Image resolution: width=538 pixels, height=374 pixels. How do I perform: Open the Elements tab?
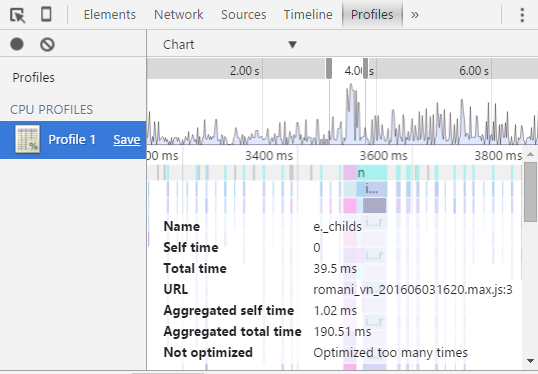pyautogui.click(x=109, y=15)
